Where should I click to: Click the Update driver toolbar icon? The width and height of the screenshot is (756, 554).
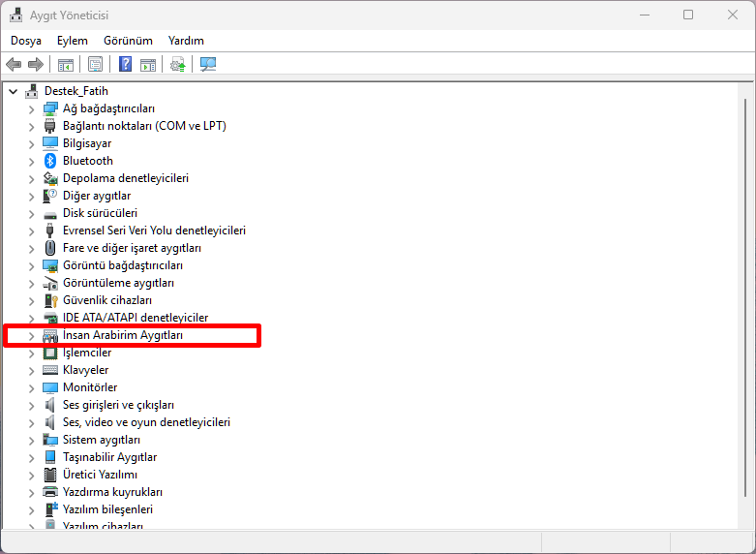point(178,64)
